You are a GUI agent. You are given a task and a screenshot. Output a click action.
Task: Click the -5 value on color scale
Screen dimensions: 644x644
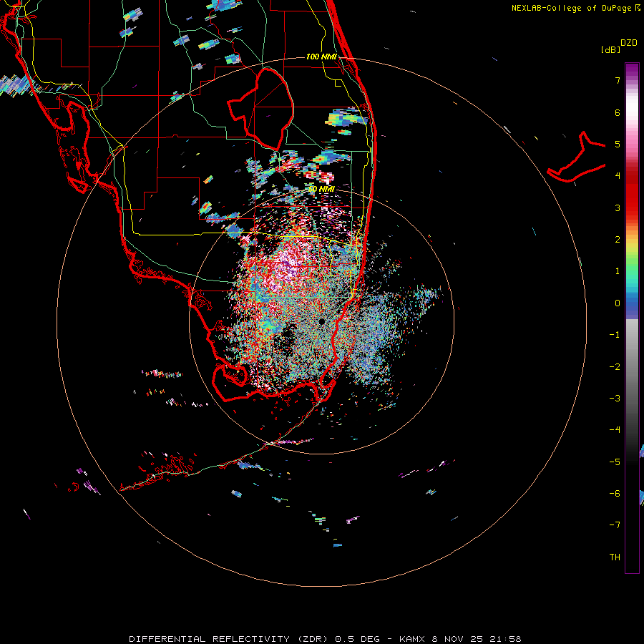coord(615,462)
